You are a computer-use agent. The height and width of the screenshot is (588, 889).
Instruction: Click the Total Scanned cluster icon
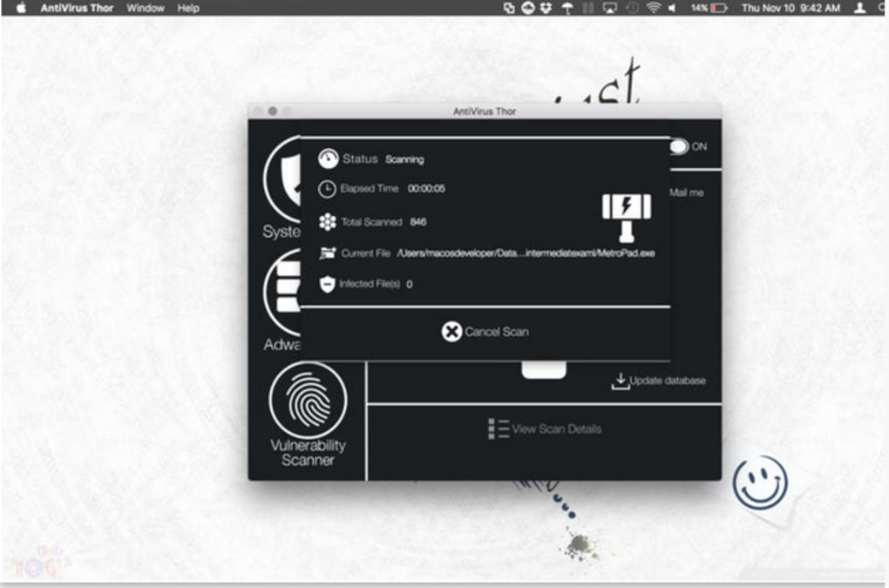tap(327, 222)
